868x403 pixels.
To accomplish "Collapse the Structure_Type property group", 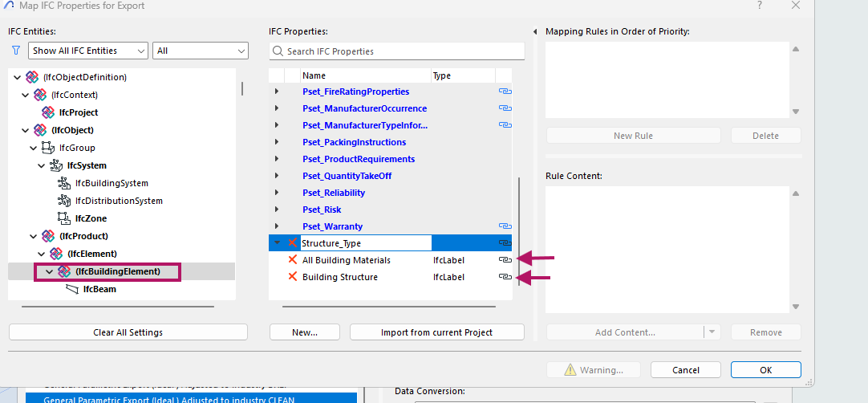I will pos(277,242).
